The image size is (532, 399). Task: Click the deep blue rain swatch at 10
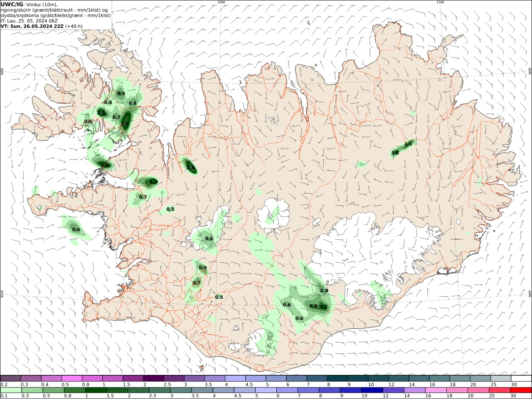tap(372, 390)
